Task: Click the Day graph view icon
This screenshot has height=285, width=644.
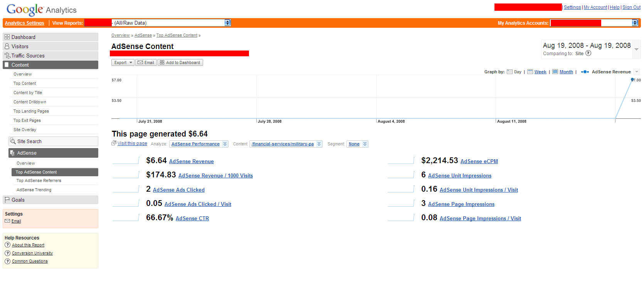Action: click(509, 72)
